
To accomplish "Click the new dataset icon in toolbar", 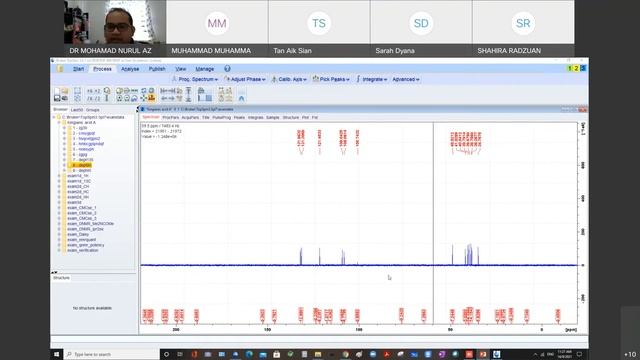I will point(58,91).
